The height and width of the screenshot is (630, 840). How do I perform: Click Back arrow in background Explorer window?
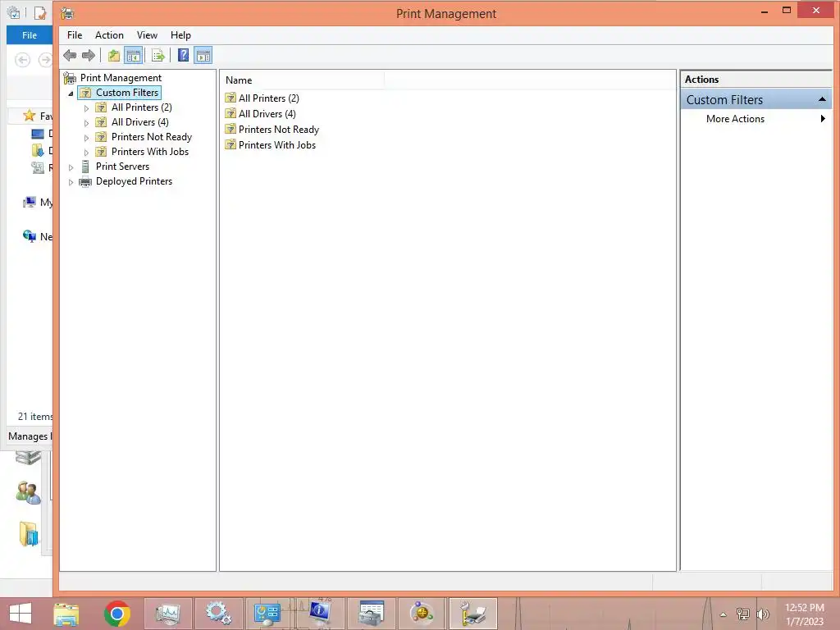[x=22, y=59]
